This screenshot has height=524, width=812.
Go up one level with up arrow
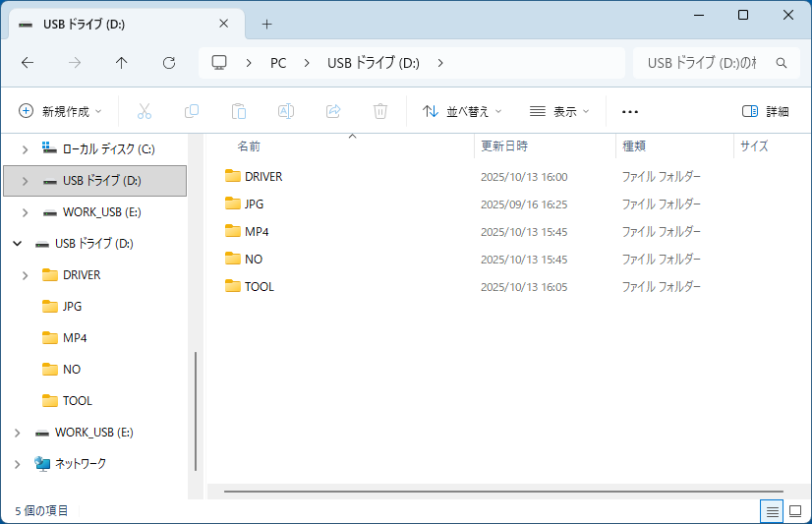[x=121, y=63]
